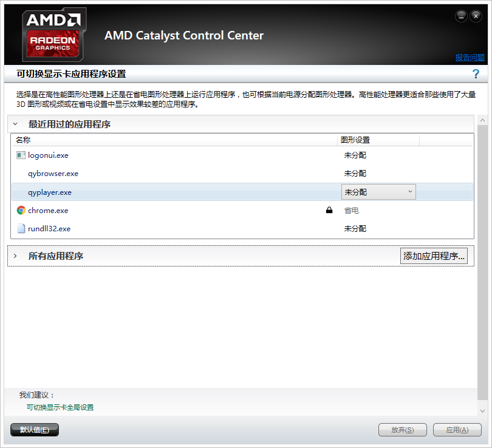The width and height of the screenshot is (492, 448).
Task: Click 未分配 setting for qybrowser.exe
Action: [x=355, y=174]
